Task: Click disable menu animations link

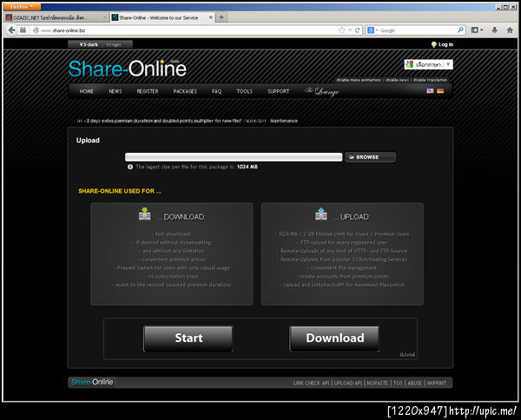Action: click(359, 80)
